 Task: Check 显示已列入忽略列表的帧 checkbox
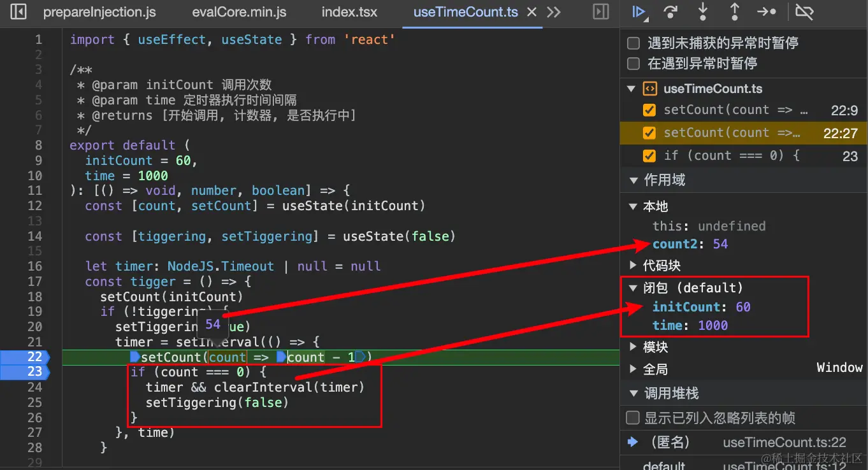point(633,418)
